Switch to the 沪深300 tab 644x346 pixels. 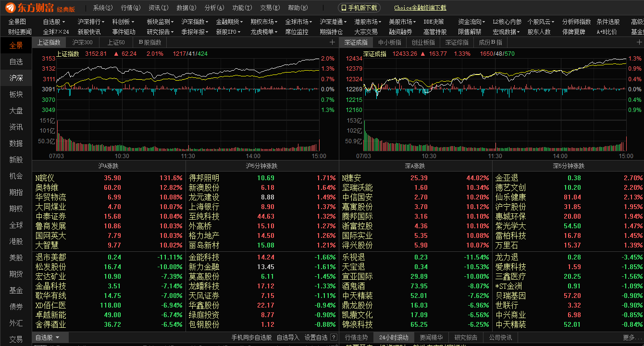[x=82, y=42]
